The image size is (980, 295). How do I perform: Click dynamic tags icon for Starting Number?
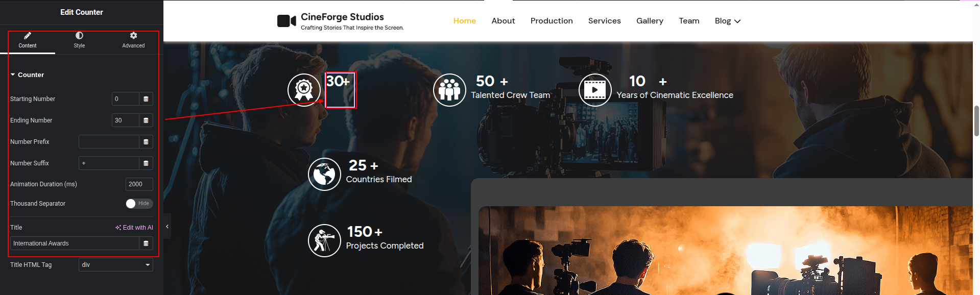146,99
